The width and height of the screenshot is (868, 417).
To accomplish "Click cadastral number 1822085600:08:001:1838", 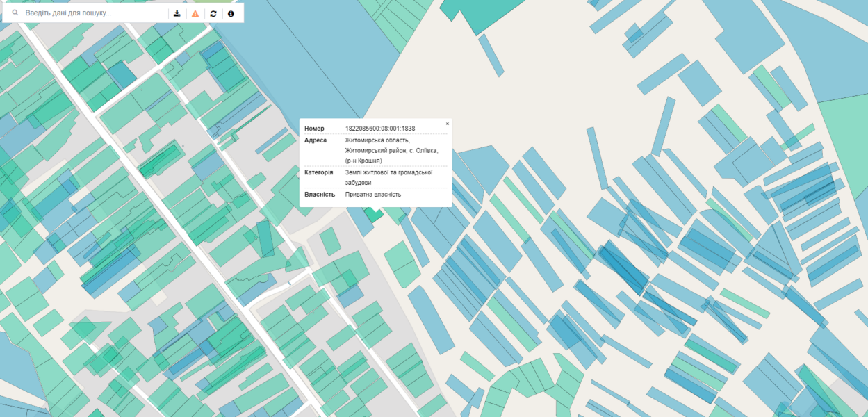I will click(x=379, y=129).
